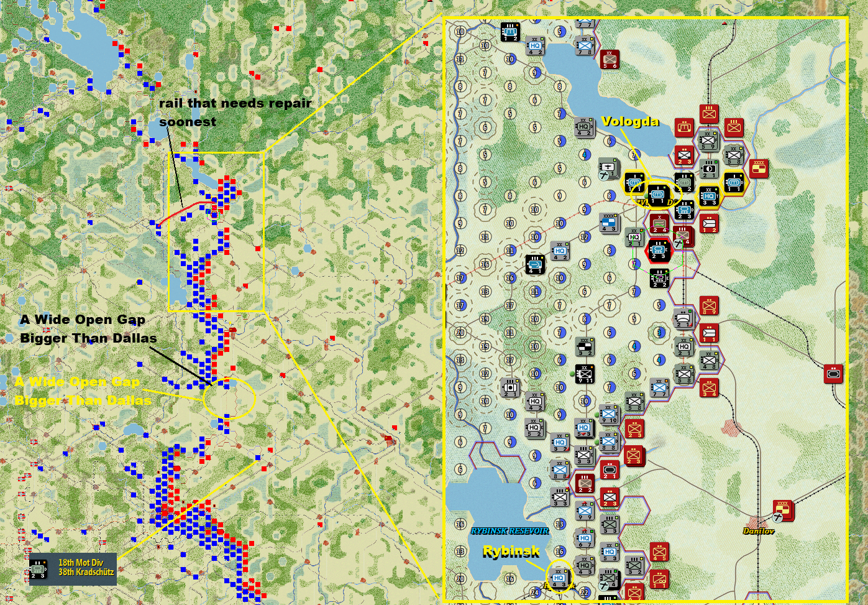Pick the gray half-circle symbol counter 2-1

pos(709,169)
